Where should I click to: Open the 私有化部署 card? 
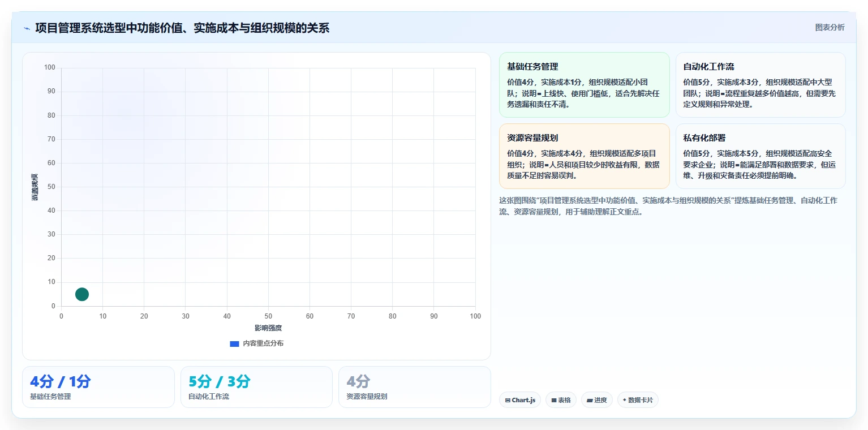pos(760,156)
